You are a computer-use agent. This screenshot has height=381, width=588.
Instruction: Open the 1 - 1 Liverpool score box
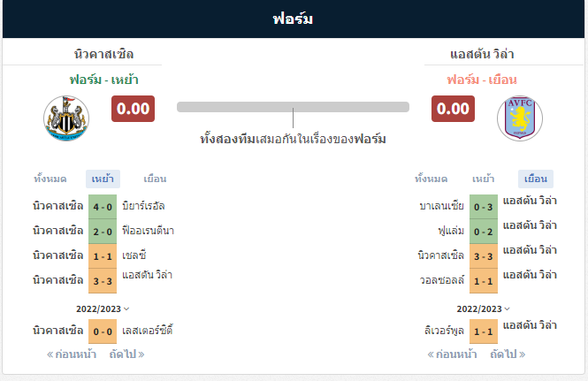pyautogui.click(x=484, y=331)
